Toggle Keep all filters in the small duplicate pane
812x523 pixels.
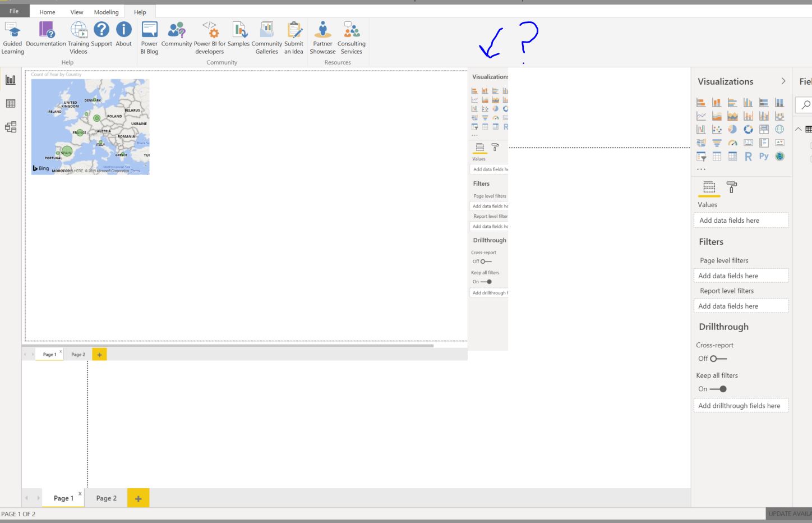point(486,282)
